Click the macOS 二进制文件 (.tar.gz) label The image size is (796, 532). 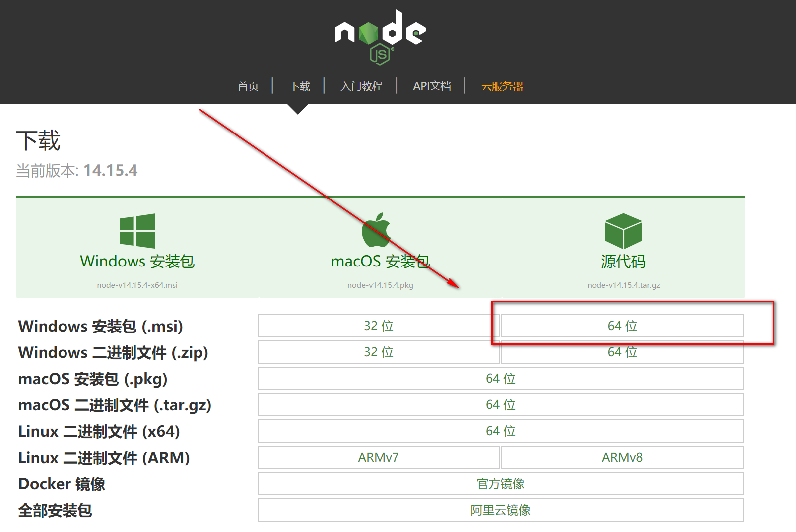point(115,405)
